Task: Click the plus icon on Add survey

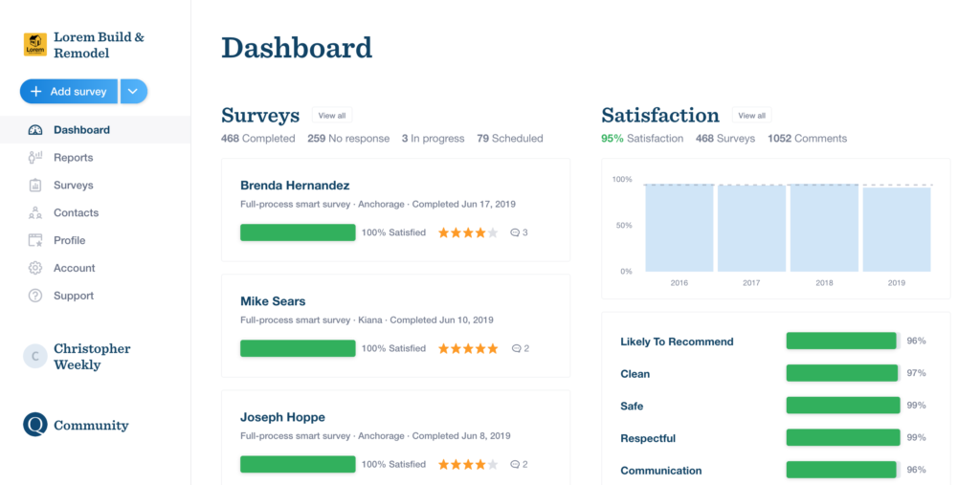Action: coord(36,91)
